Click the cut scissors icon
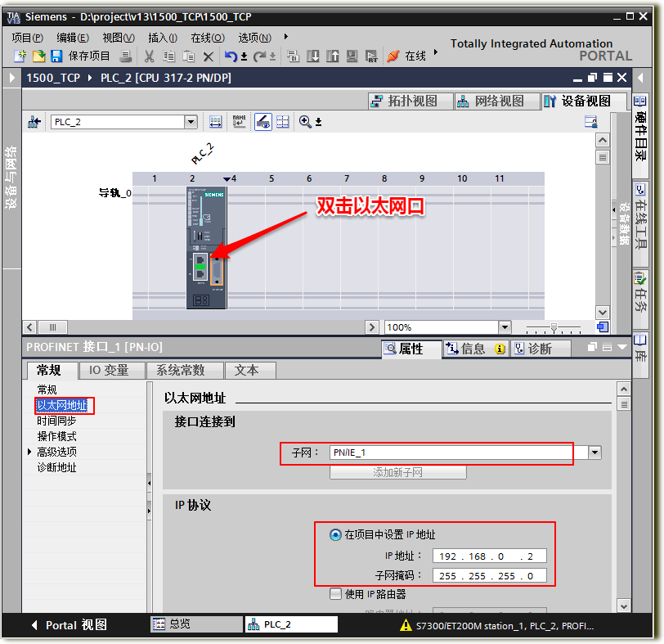 (x=149, y=56)
